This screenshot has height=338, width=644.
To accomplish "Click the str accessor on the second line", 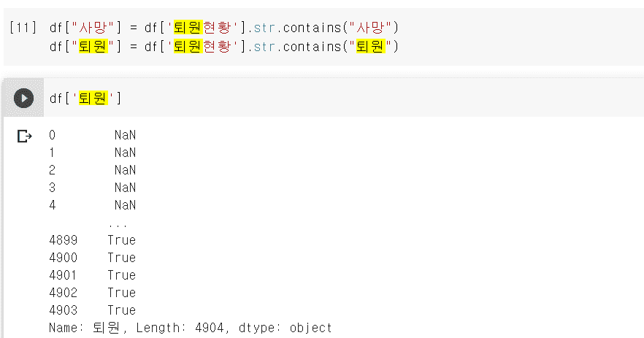I will point(264,47).
